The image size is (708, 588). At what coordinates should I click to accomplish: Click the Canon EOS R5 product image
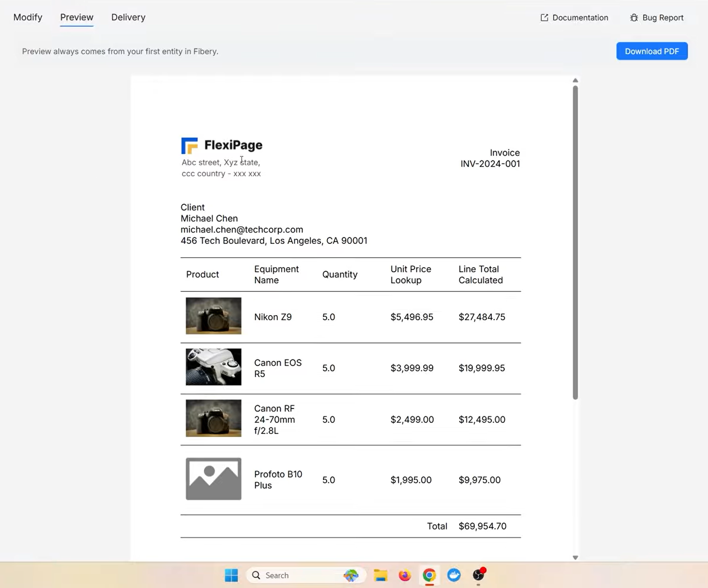[214, 367]
